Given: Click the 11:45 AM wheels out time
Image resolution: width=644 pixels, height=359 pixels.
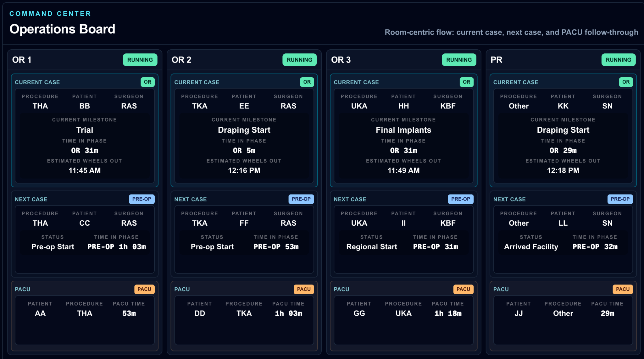Looking at the screenshot, I should tap(85, 170).
